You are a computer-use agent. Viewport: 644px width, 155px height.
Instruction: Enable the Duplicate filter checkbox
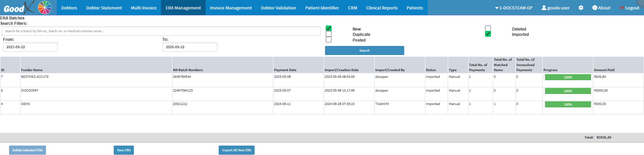coord(329,34)
